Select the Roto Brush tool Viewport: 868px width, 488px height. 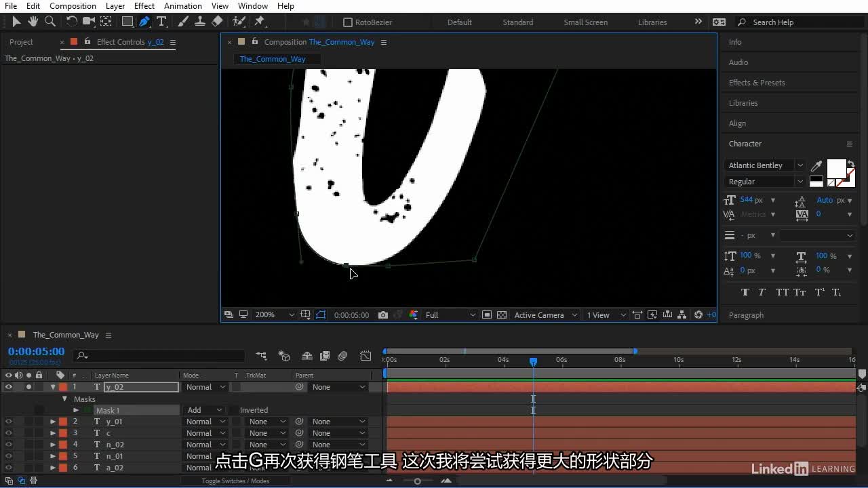point(239,22)
